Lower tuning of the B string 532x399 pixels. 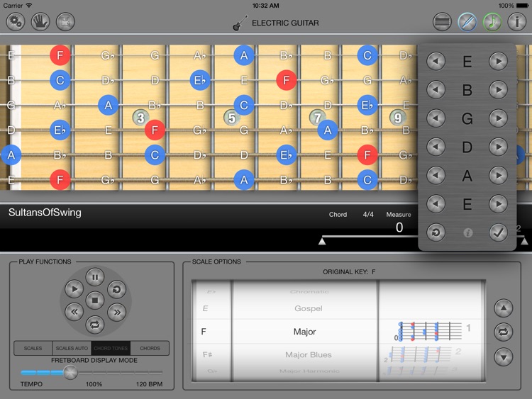point(436,90)
